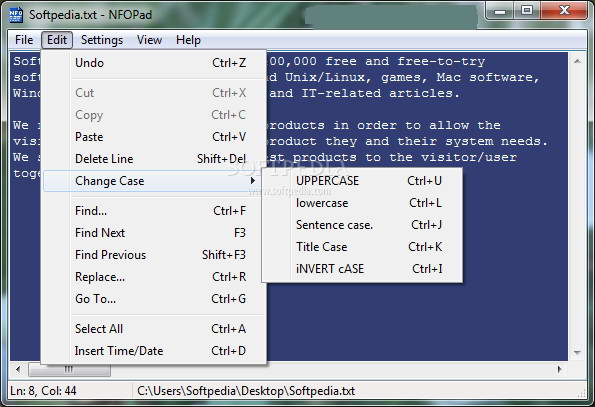Open the File menu
Viewport: 595px width, 407px height.
(x=24, y=40)
